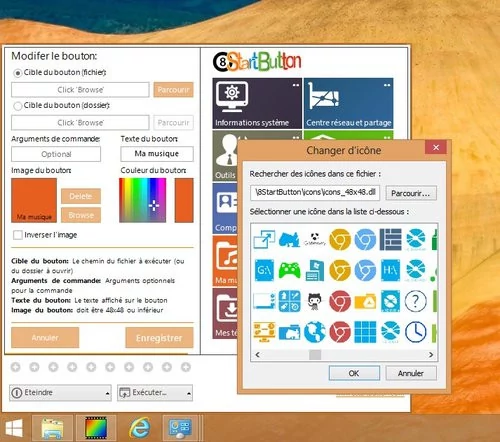Enable the Inverser l'image checkbox
500x442 pixels.
point(18,235)
